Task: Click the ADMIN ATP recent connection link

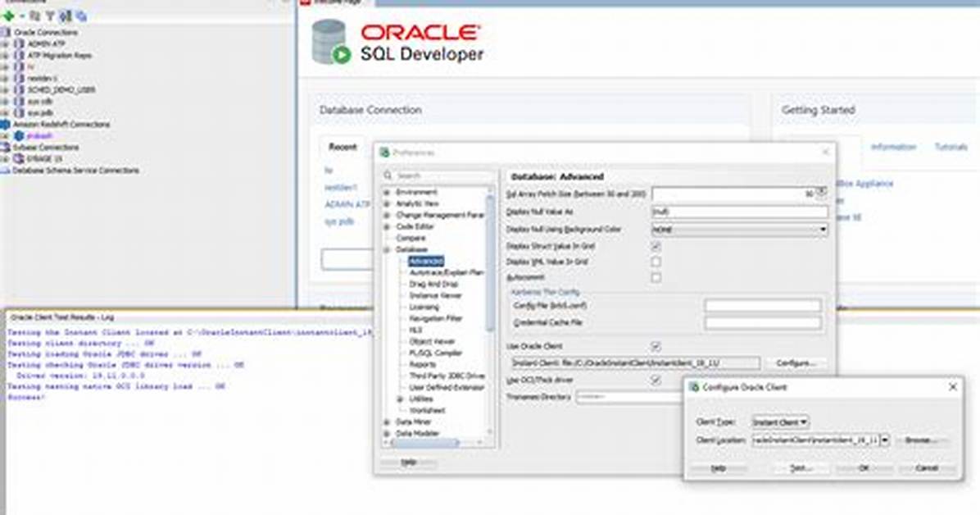Action: click(347, 205)
